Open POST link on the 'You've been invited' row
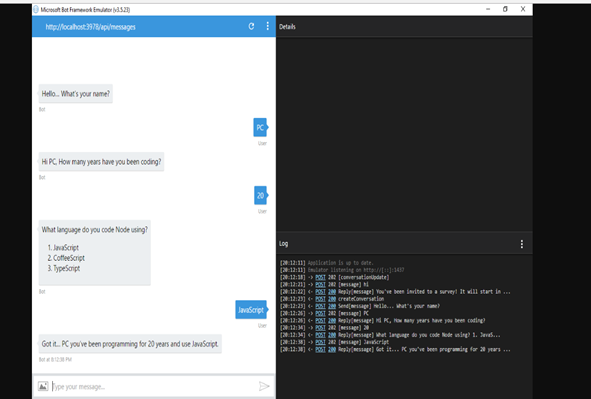The width and height of the screenshot is (591, 399). click(x=320, y=292)
